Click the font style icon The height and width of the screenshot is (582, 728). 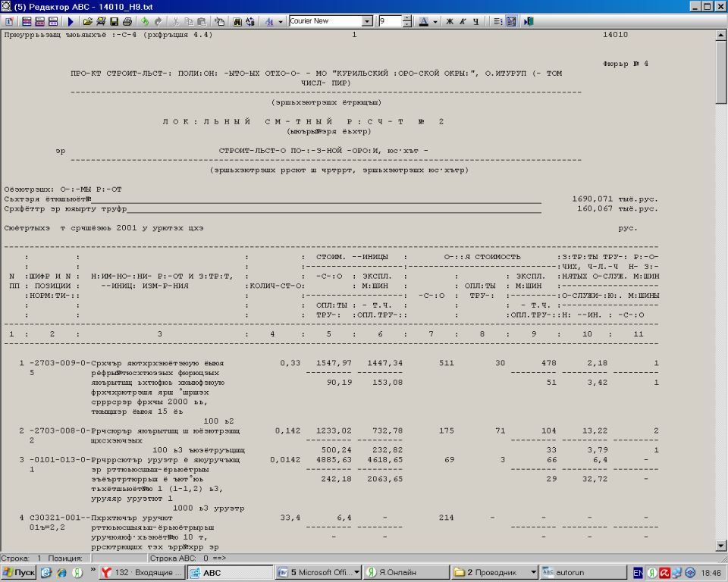point(269,21)
